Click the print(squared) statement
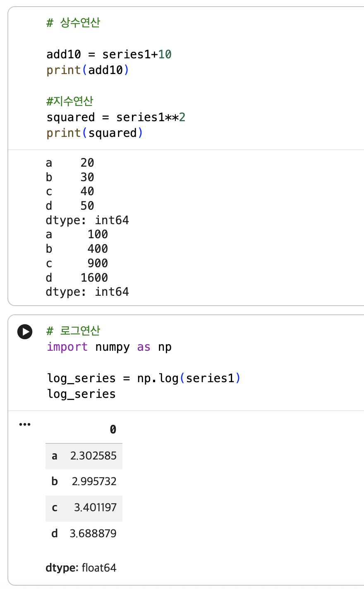The image size is (364, 589). coord(95,133)
